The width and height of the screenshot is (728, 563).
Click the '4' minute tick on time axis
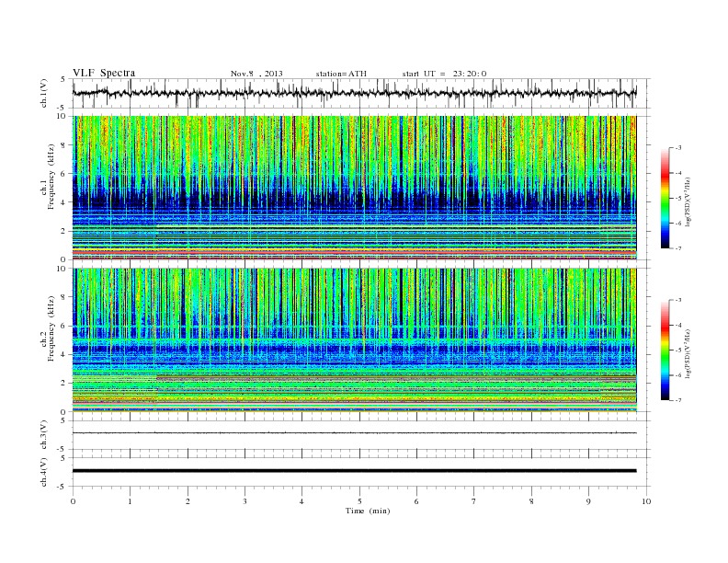pos(301,501)
